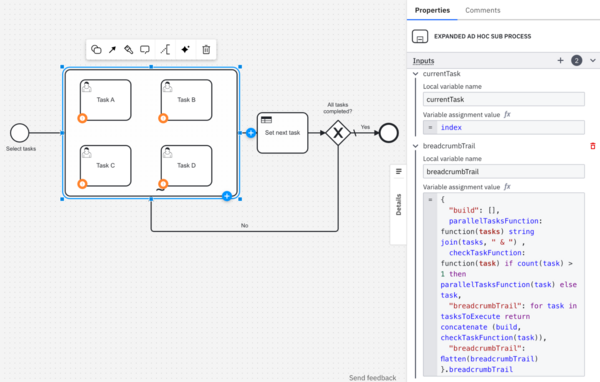Click the change element type icon
Image resolution: width=600 pixels, height=382 pixels.
point(96,49)
